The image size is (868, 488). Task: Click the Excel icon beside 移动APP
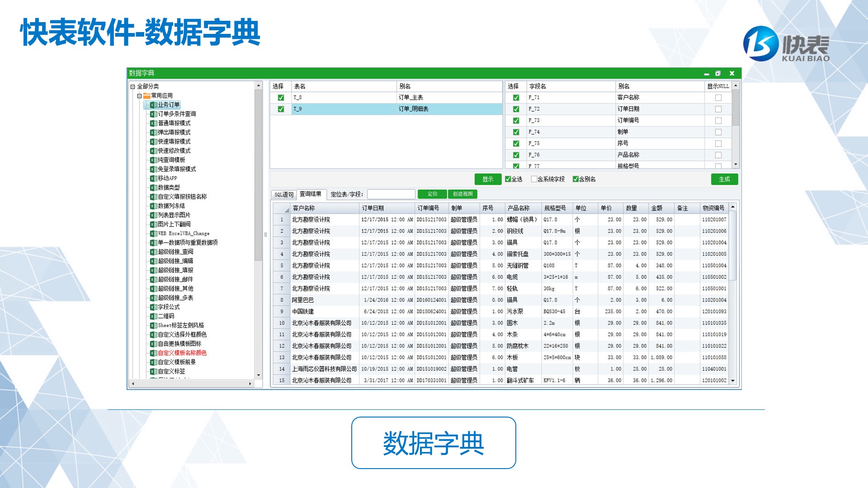pos(153,178)
